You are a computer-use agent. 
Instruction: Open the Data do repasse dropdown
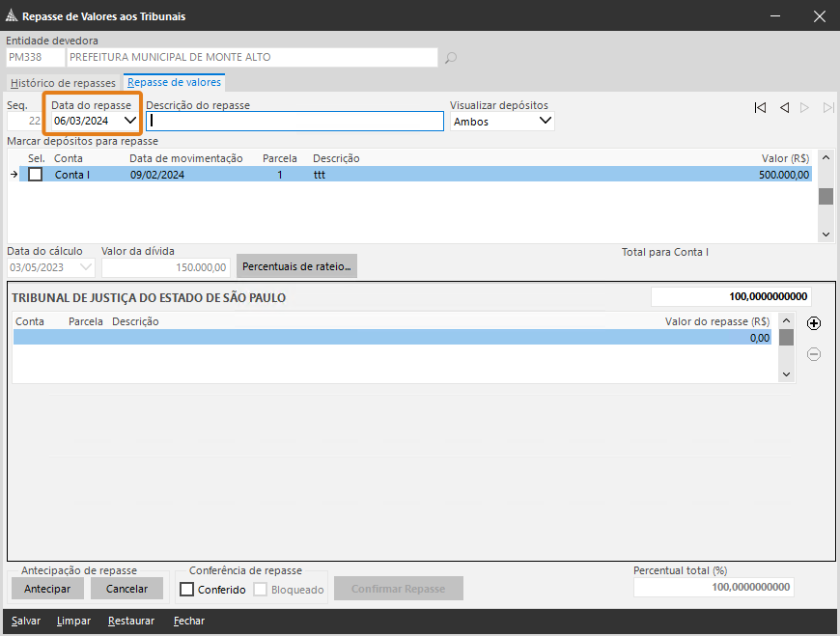click(130, 121)
